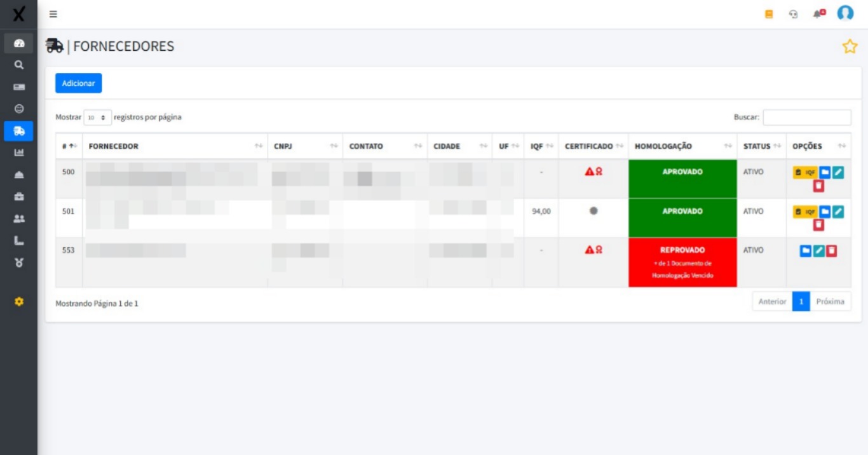This screenshot has width=868, height=455.
Task: Open the records per page dropdown
Action: tap(97, 118)
